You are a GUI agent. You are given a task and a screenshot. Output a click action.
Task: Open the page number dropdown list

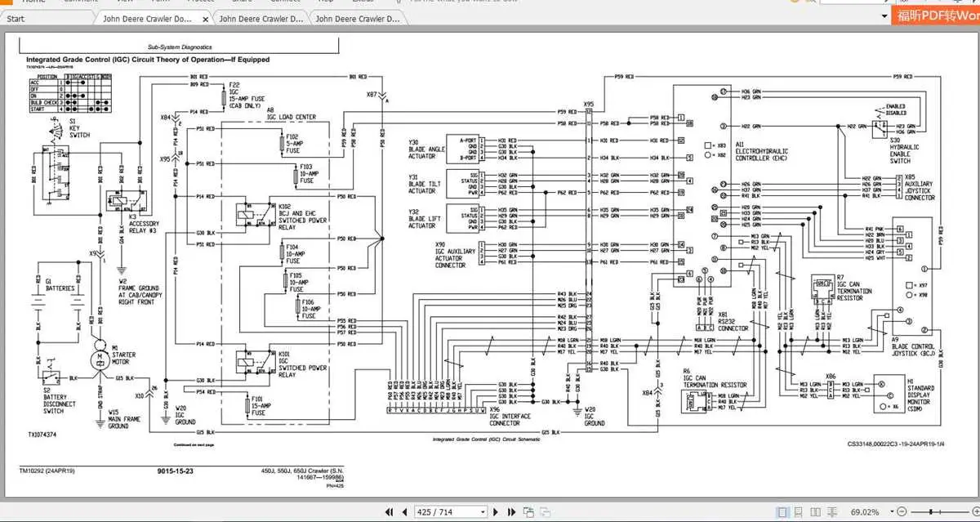[x=483, y=512]
